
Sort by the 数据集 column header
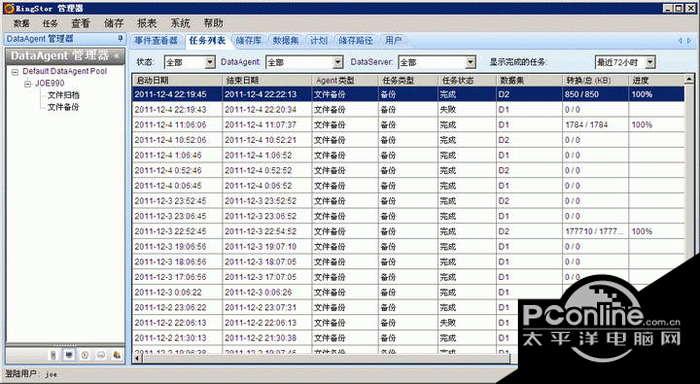pos(529,80)
